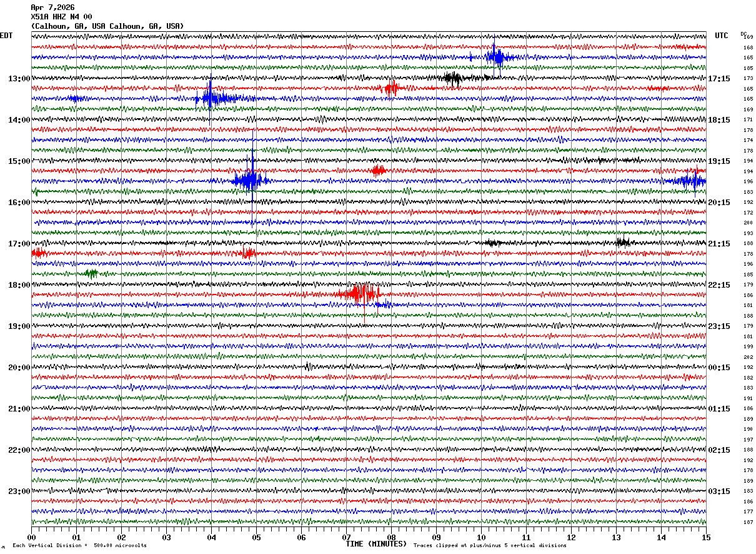This screenshot has width=756, height=554.
Task: Click the DC offset value 173
Action: click(x=748, y=79)
